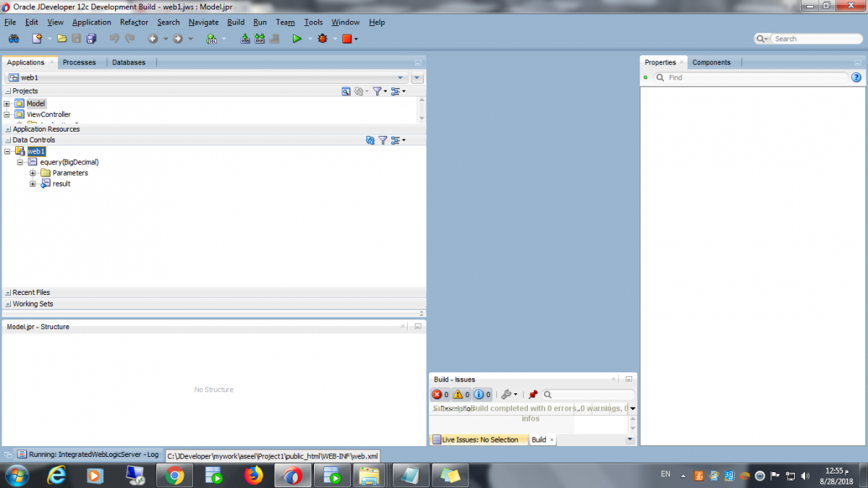This screenshot has height=488, width=868.
Task: Switch to the Databases tab
Action: [129, 63]
